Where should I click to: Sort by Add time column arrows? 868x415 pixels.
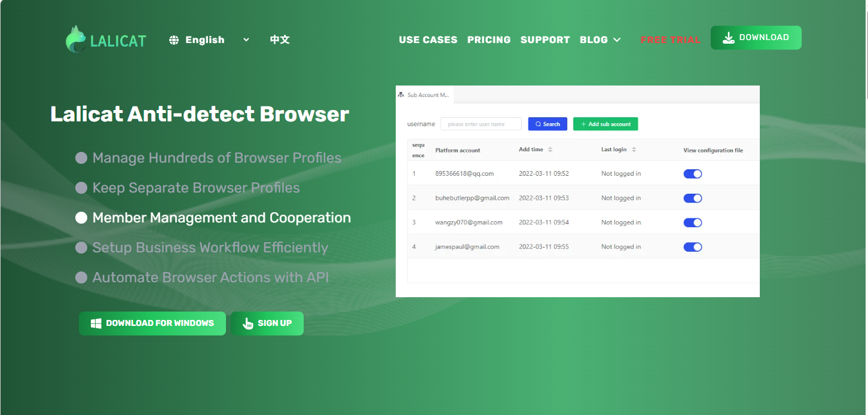pyautogui.click(x=550, y=149)
